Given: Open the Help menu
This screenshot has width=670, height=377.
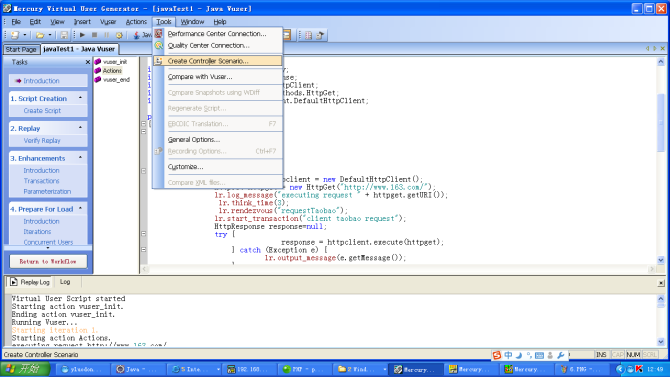Looking at the screenshot, I should pos(220,22).
